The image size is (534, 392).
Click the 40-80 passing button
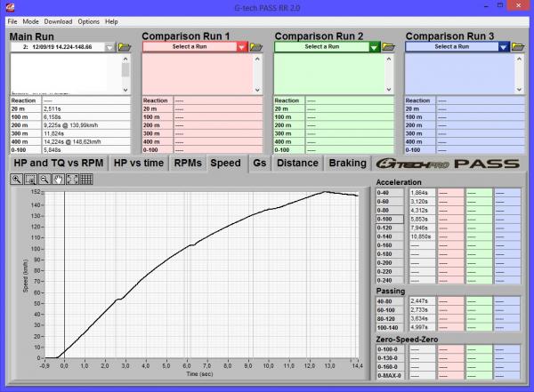tap(390, 301)
